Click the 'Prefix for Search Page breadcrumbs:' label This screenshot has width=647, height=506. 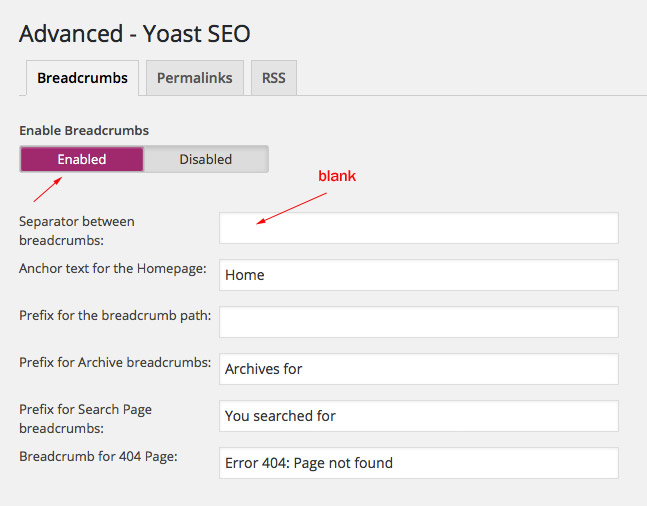click(x=85, y=419)
